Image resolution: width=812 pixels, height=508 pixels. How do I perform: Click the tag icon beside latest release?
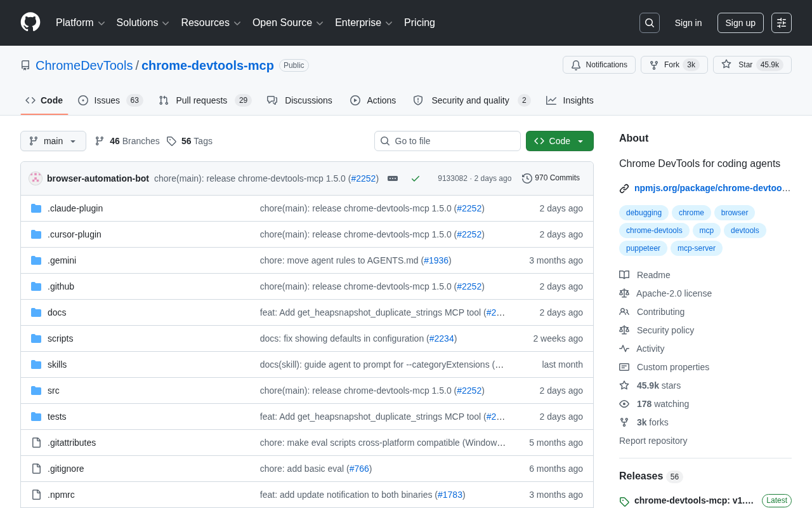point(624,501)
